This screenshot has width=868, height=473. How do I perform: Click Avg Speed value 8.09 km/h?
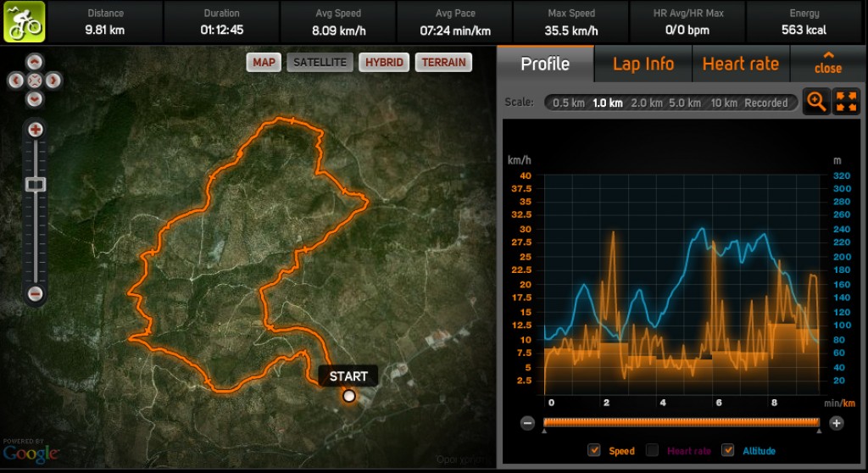[339, 31]
